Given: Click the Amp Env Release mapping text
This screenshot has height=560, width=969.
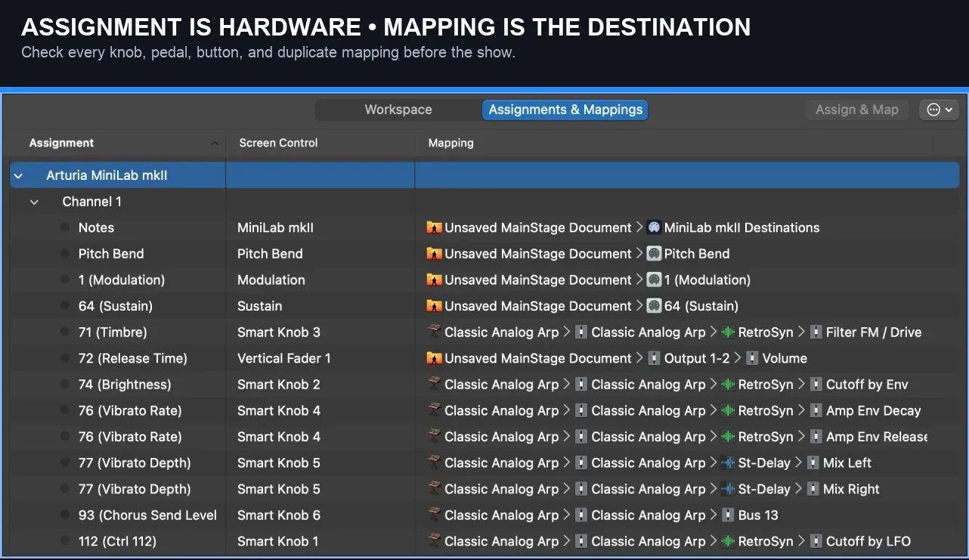Looking at the screenshot, I should 878,437.
